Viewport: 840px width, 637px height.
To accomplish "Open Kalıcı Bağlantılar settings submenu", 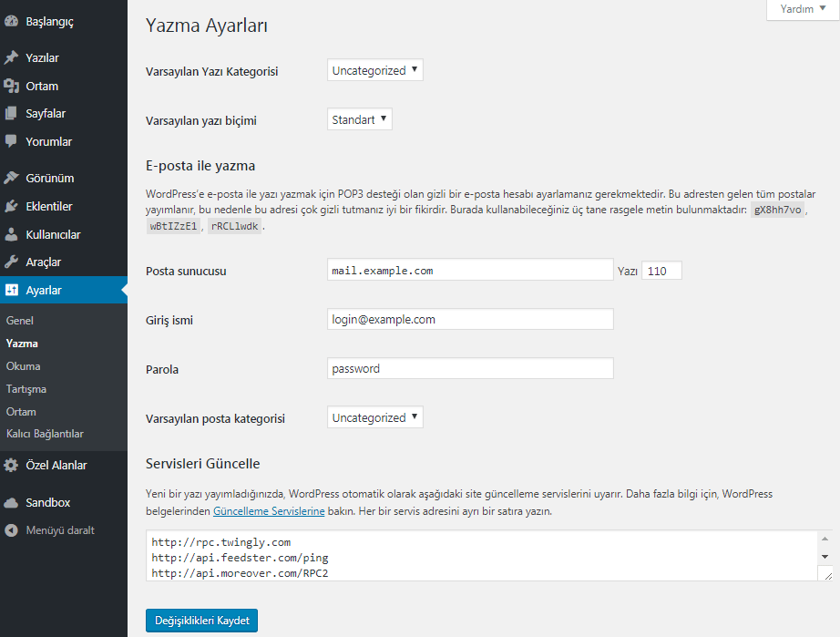I will pyautogui.click(x=45, y=434).
